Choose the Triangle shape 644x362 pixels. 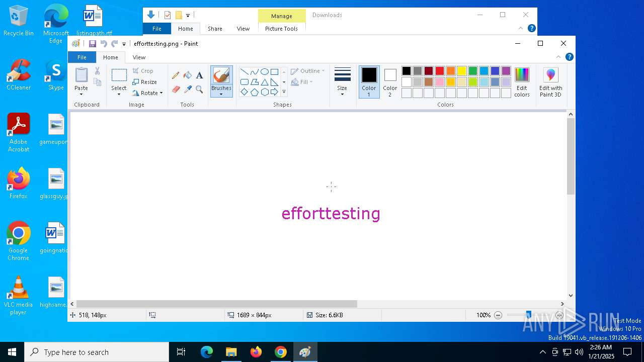(264, 82)
